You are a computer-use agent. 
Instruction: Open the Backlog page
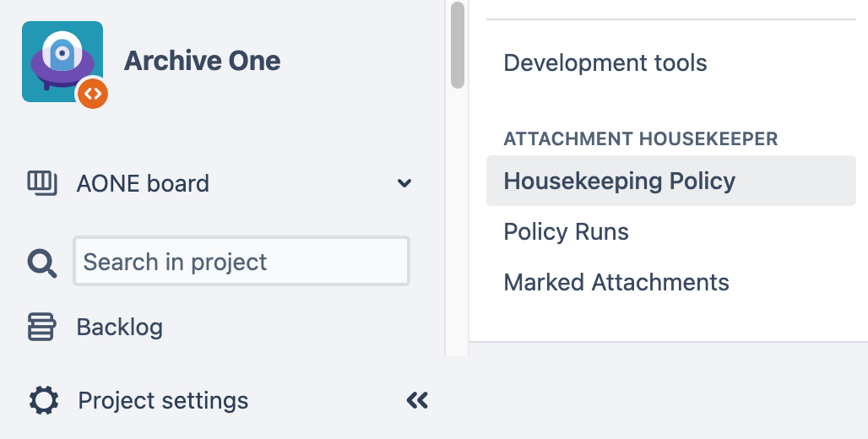(x=119, y=327)
